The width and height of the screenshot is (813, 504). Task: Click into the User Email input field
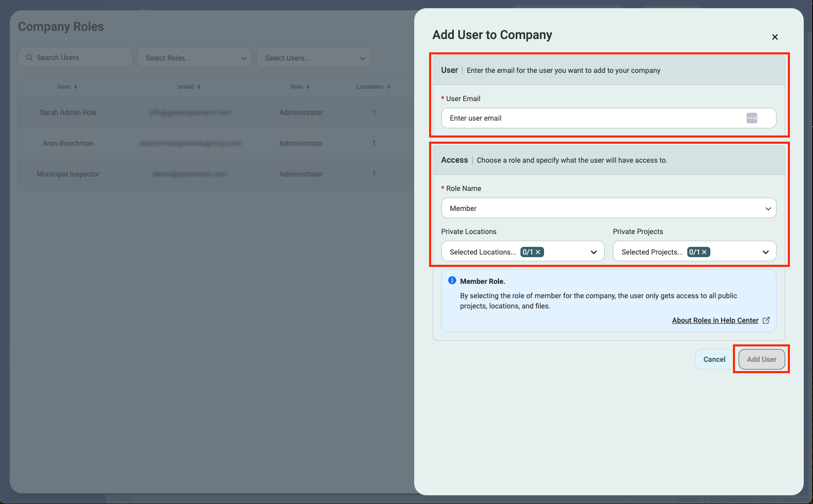coord(590,118)
